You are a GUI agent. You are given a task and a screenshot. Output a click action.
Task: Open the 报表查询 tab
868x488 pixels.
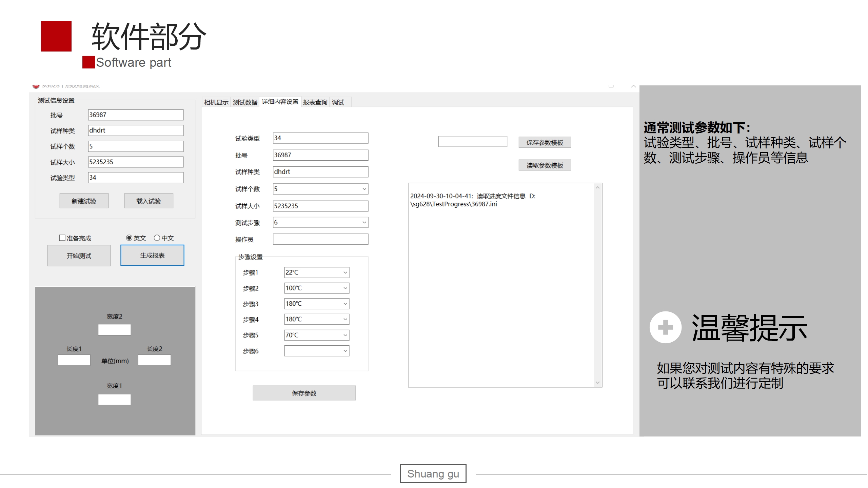point(315,102)
